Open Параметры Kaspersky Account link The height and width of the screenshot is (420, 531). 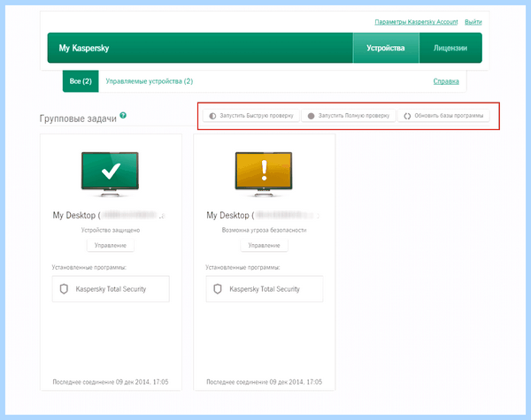coord(416,22)
